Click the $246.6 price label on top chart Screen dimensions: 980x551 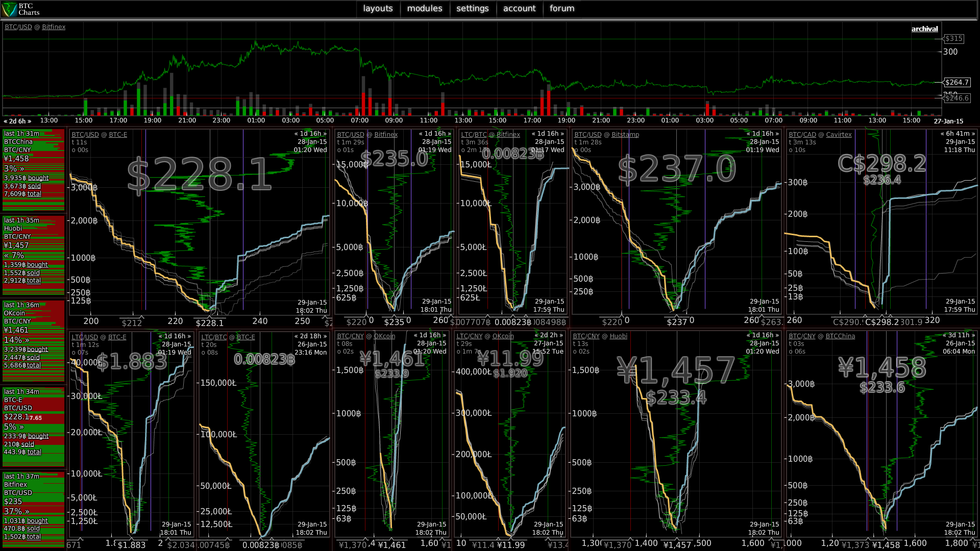[956, 98]
